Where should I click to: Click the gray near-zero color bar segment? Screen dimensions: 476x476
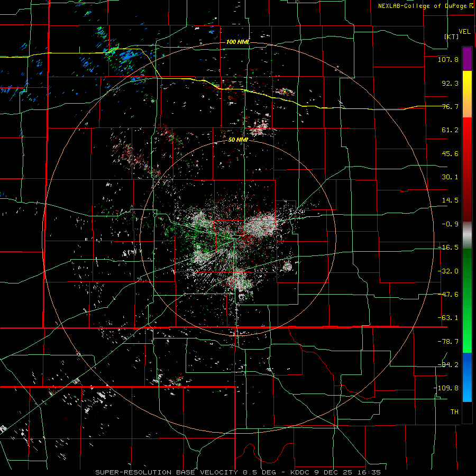click(467, 235)
